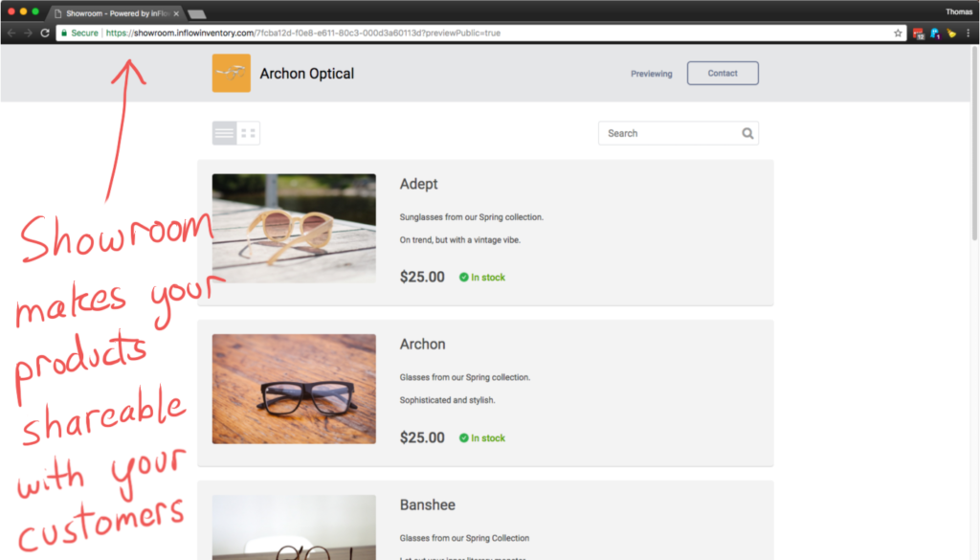Click the Previewing link
980x560 pixels.
click(x=651, y=74)
